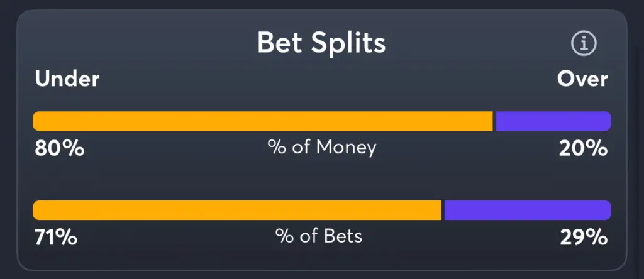Click the orange Under bets bar
Viewport: 644px width, 279px height.
pyautogui.click(x=237, y=210)
